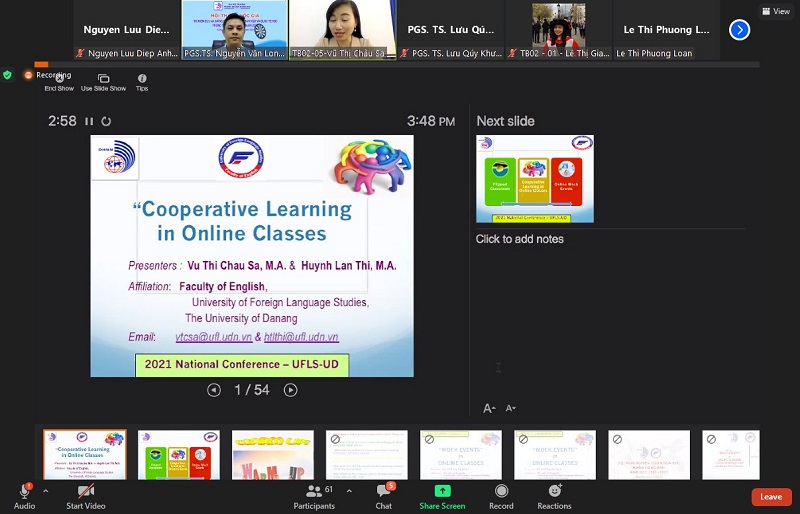800x514 pixels.
Task: Pause the presentation timer
Action: pos(89,121)
